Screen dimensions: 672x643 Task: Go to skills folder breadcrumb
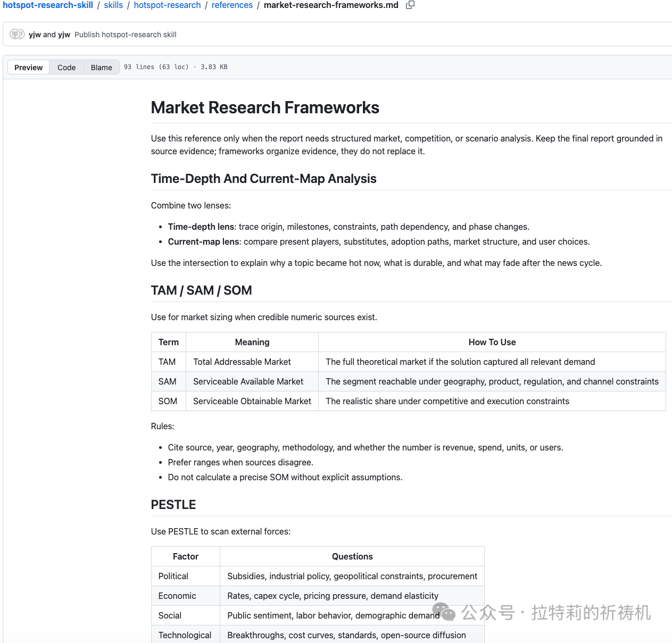[x=113, y=5]
